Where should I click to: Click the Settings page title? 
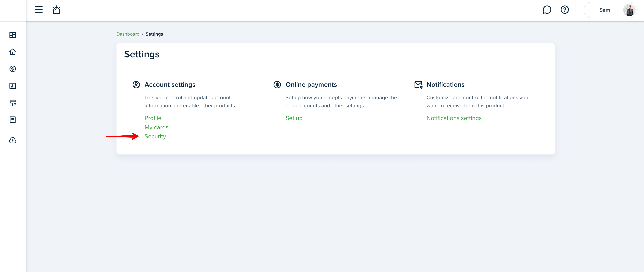point(142,54)
